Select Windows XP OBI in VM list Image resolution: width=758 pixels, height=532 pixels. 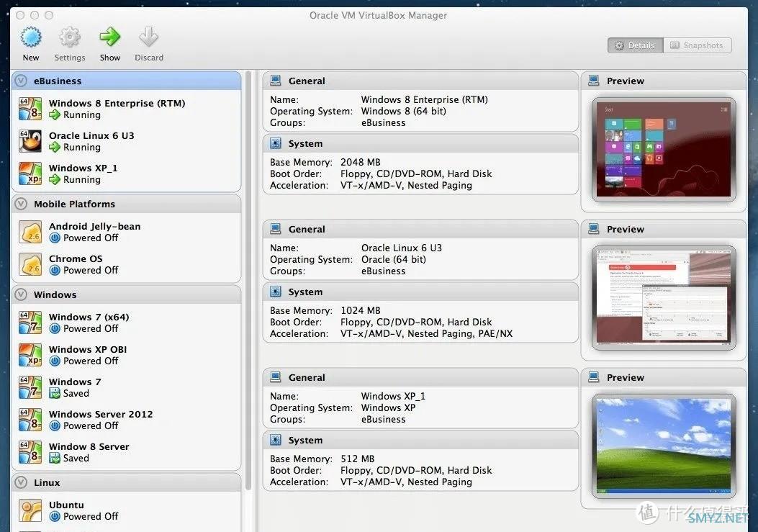[126, 355]
